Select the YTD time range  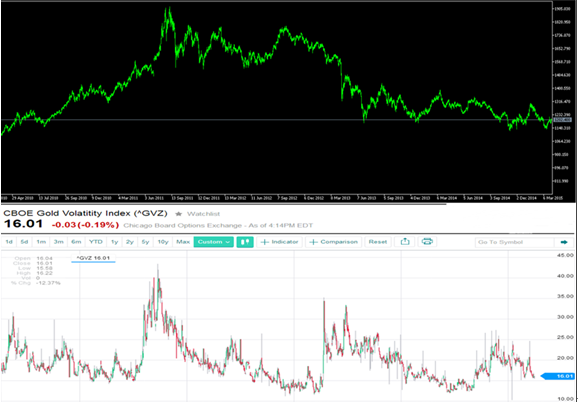(96, 242)
